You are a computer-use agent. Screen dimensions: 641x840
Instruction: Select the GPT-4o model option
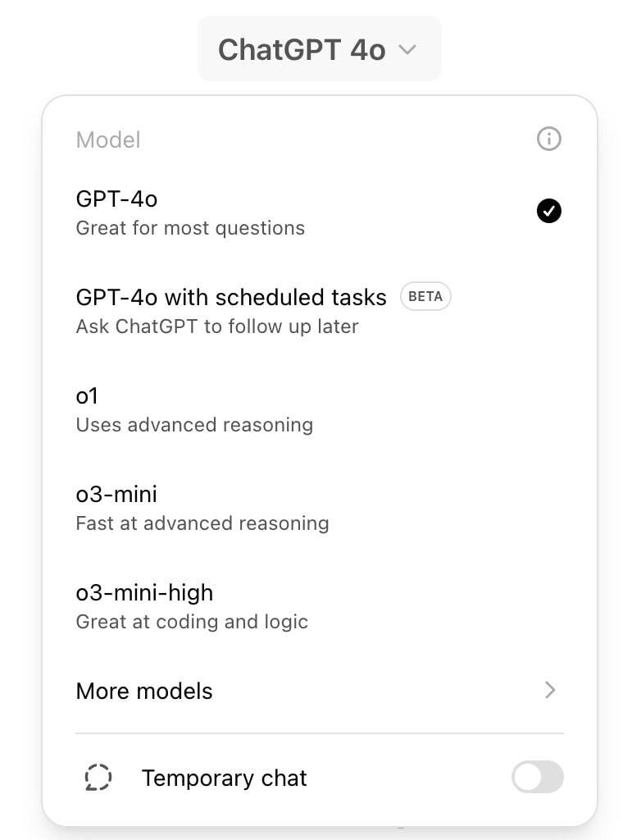click(116, 199)
